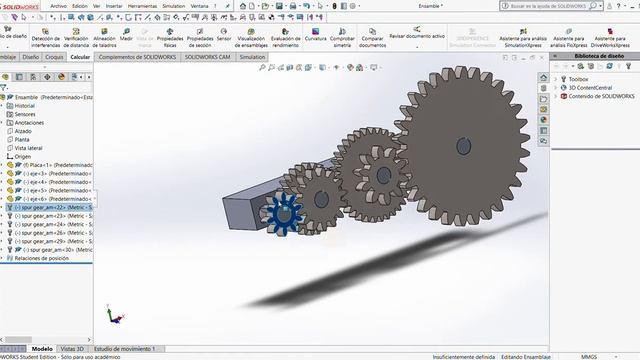Launch Asistente para análisis FloXpress
Screen dimensions: 640x360
(569, 38)
